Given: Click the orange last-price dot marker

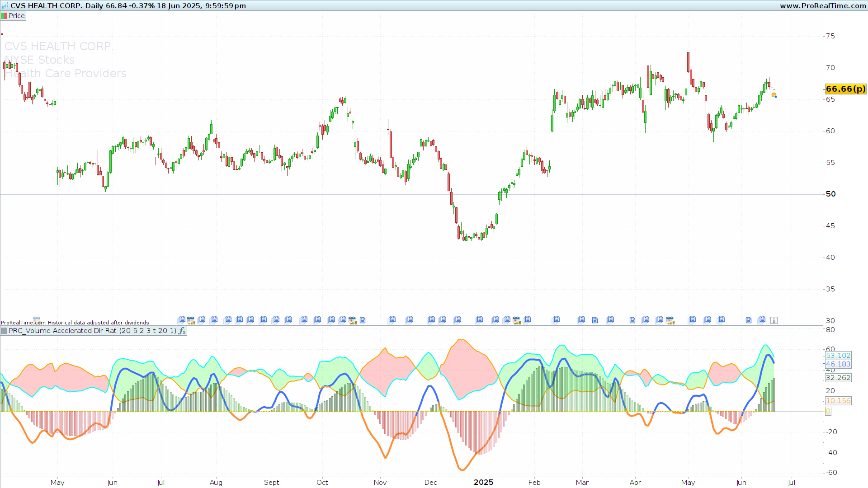Looking at the screenshot, I should (774, 95).
